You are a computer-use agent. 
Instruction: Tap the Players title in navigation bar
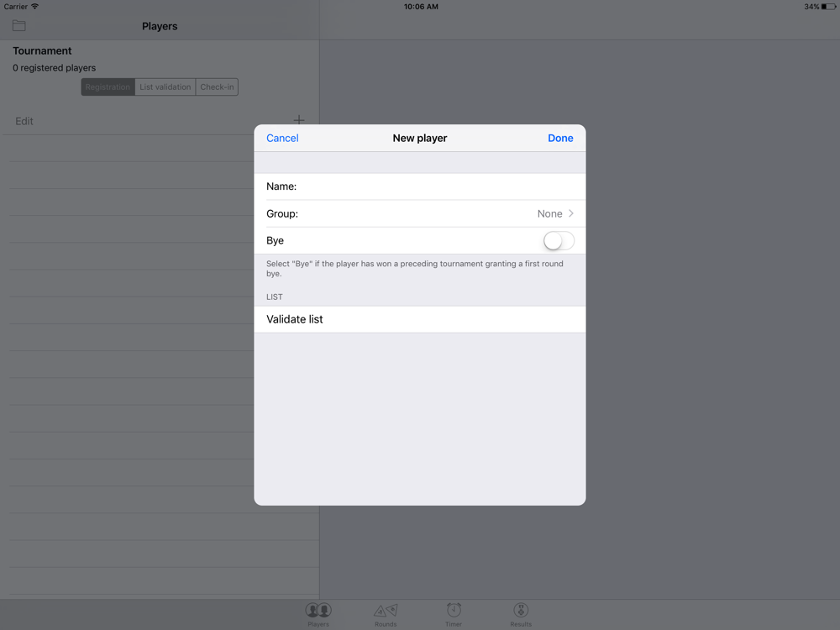tap(160, 26)
